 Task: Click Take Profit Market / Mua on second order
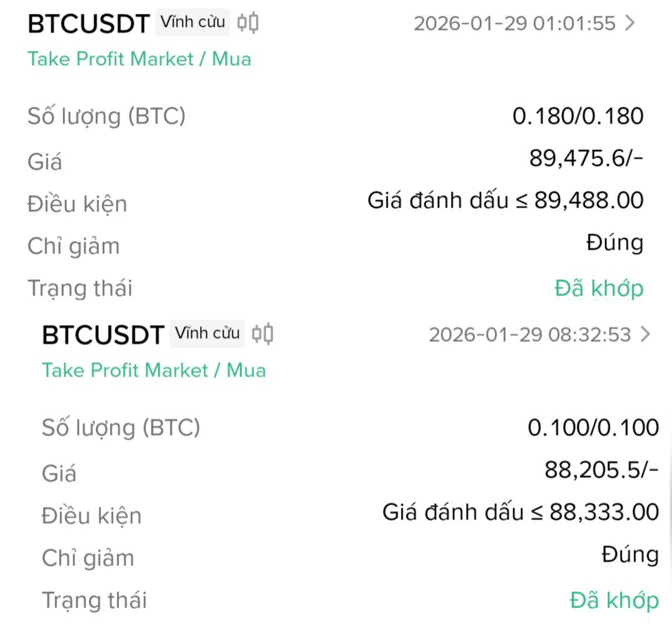[x=154, y=370]
